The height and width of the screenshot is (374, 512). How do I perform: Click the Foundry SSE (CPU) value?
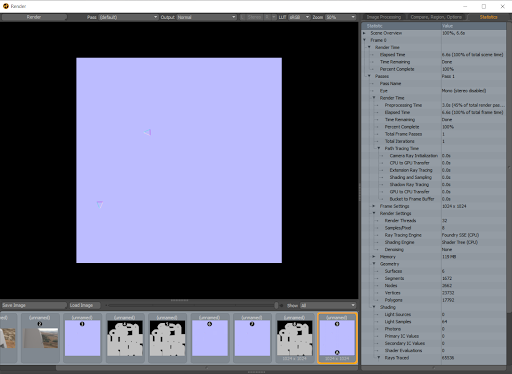pos(460,235)
